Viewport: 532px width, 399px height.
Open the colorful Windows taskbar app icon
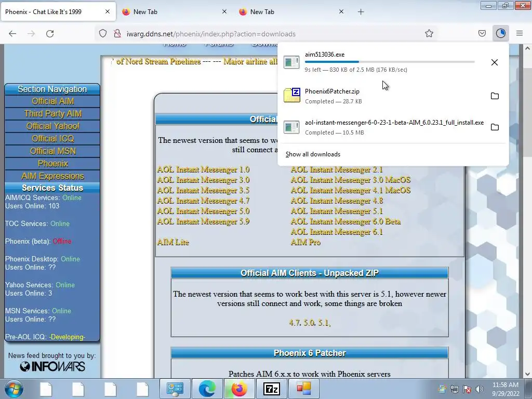point(303,389)
